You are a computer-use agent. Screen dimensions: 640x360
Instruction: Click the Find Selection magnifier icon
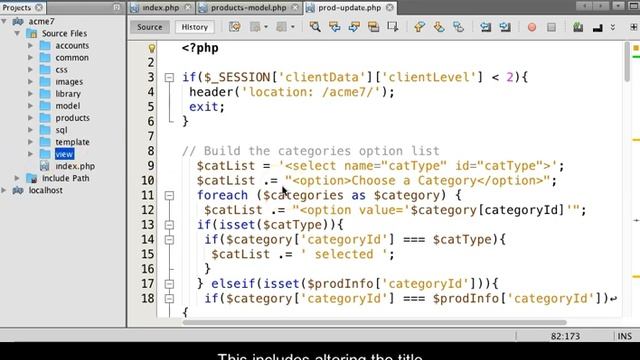[x=315, y=27]
